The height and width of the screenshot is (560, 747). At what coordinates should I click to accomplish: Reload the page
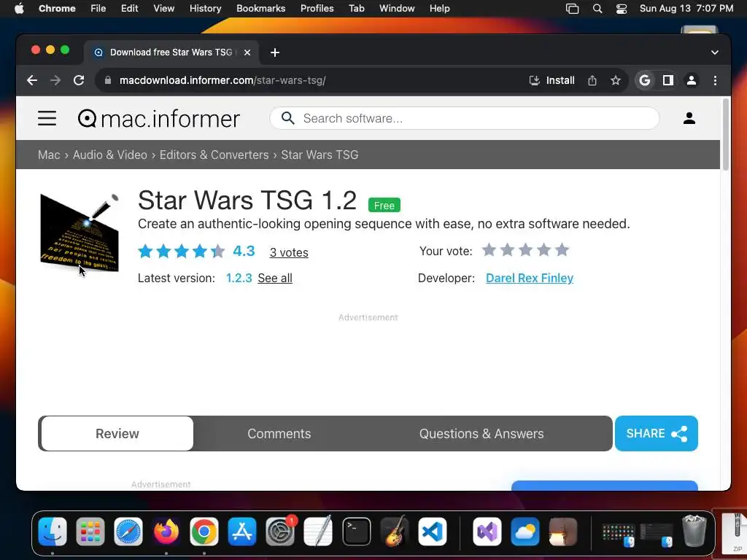coord(79,80)
